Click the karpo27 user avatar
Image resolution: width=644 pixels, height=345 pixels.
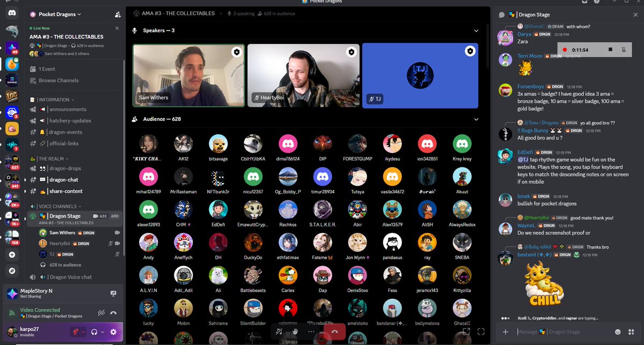coord(11,332)
